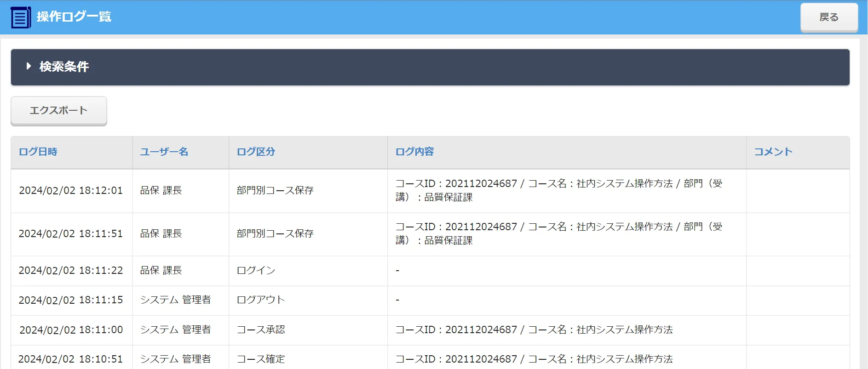Click 部門別コース保存 in the 18:11:51 row
868x369 pixels.
(x=275, y=233)
